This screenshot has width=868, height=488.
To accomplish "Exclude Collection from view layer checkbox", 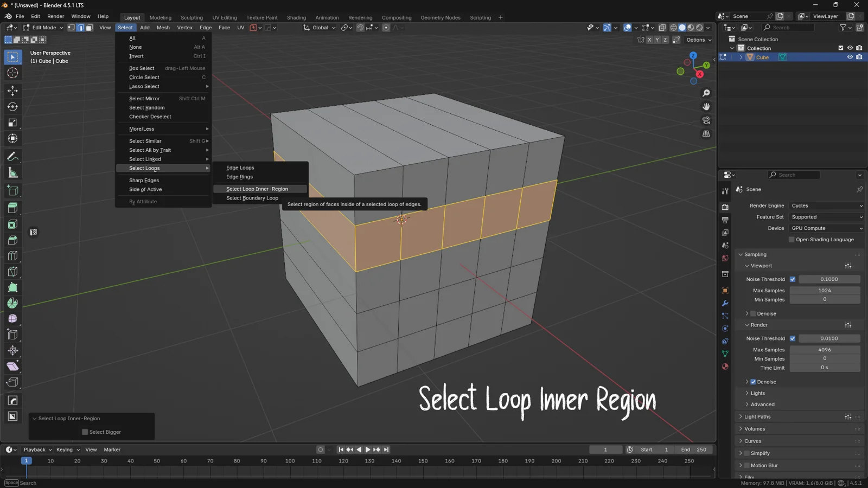I will click(841, 48).
